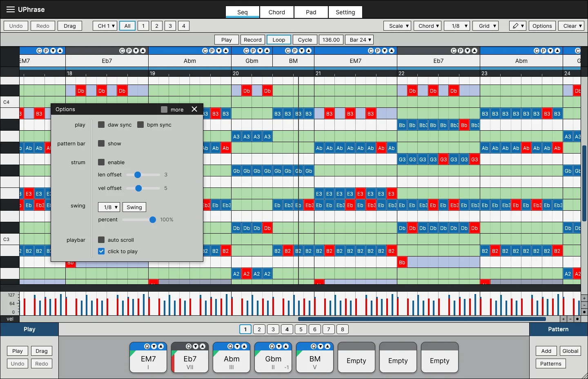Viewport: 588px width, 379px height.
Task: Click the Record button
Action: pyautogui.click(x=253, y=40)
